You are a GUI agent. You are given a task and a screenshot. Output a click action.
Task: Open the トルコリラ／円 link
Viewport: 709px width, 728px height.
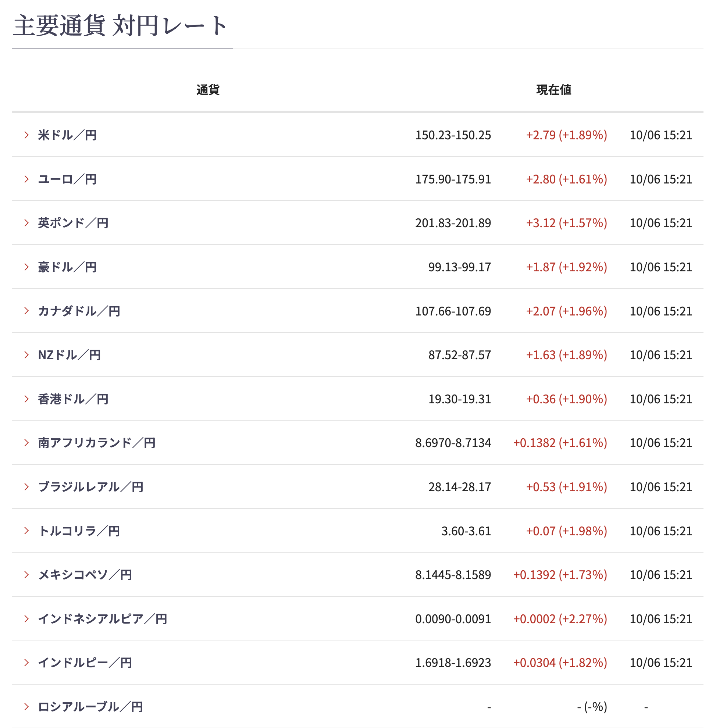point(79,531)
